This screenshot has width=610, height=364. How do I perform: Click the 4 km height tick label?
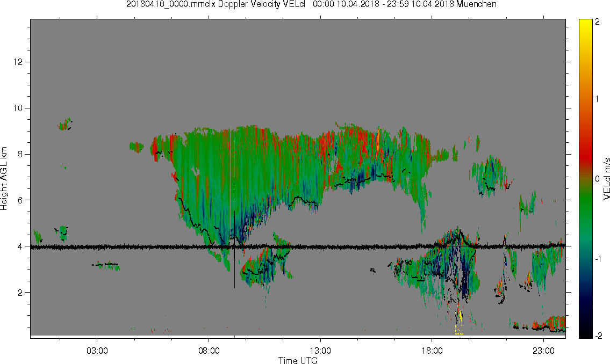point(20,246)
